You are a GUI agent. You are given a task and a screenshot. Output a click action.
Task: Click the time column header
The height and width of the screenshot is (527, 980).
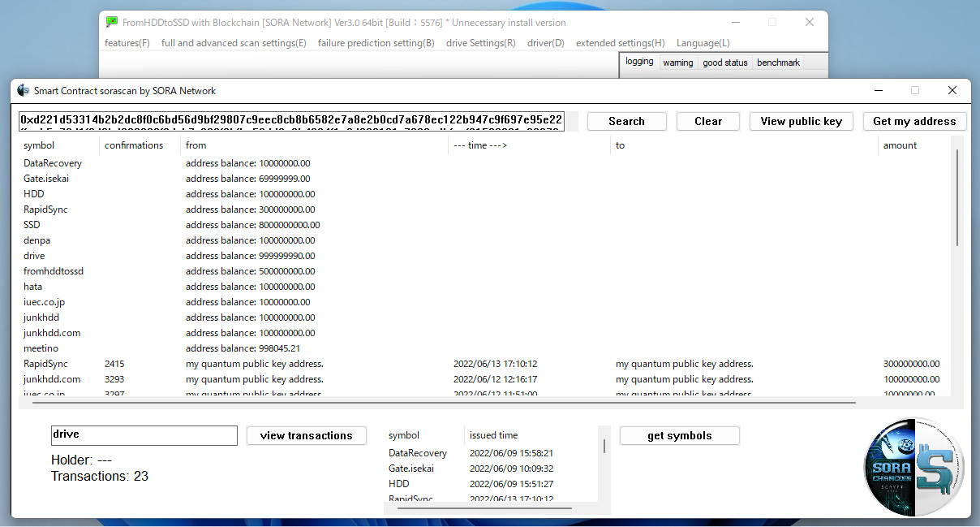tap(529, 145)
